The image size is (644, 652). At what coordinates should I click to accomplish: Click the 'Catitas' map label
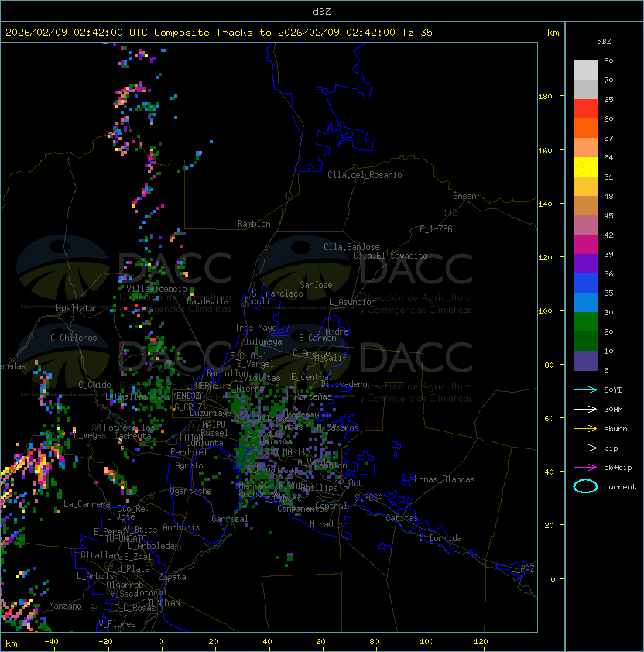coord(402,518)
